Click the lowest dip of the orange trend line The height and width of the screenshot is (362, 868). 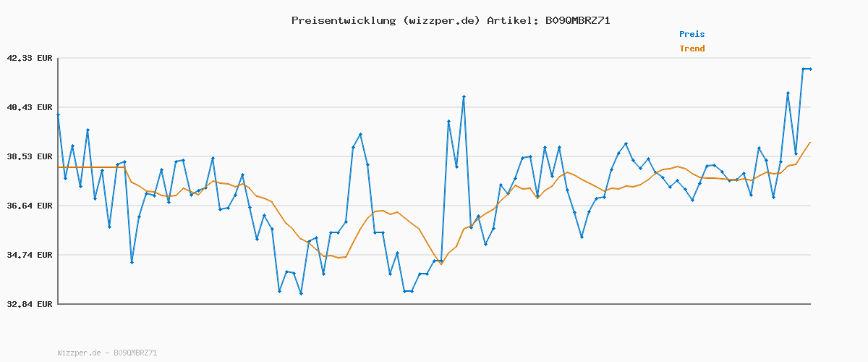click(x=441, y=264)
